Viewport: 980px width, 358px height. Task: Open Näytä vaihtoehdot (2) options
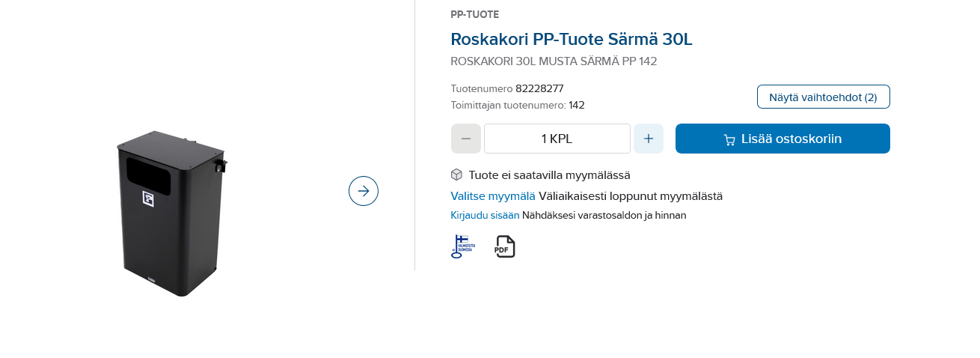[x=823, y=97]
